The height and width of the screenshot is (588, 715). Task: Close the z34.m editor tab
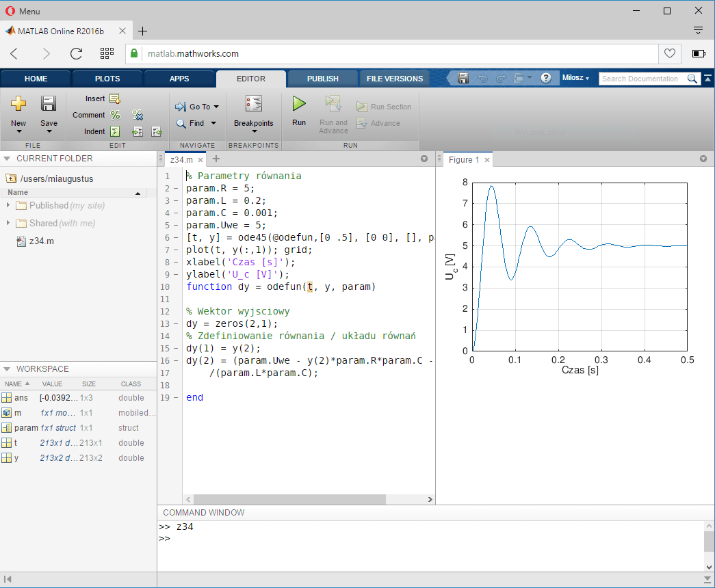[x=200, y=160]
